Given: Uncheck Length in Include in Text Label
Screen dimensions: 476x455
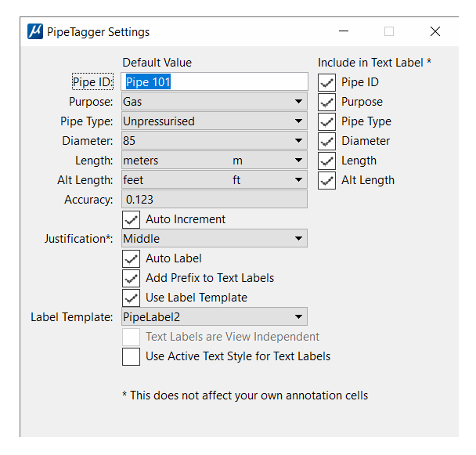Looking at the screenshot, I should point(326,161).
